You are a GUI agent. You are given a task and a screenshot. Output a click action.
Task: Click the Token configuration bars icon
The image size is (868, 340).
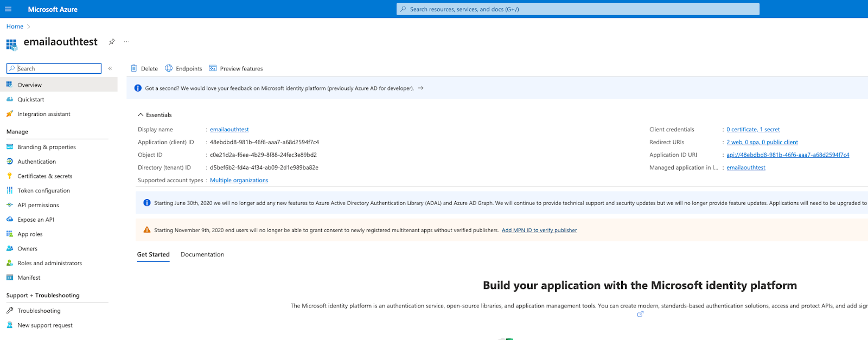click(x=9, y=190)
